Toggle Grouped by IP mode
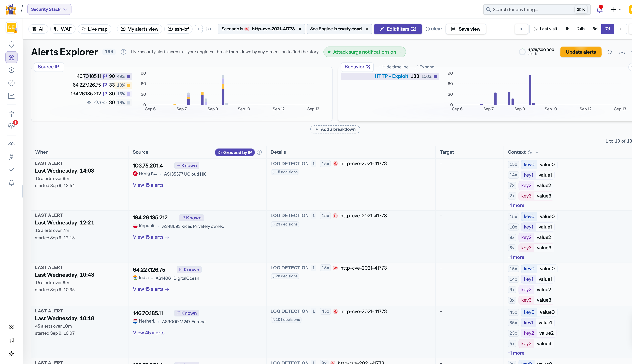Image resolution: width=632 pixels, height=364 pixels. (x=235, y=153)
